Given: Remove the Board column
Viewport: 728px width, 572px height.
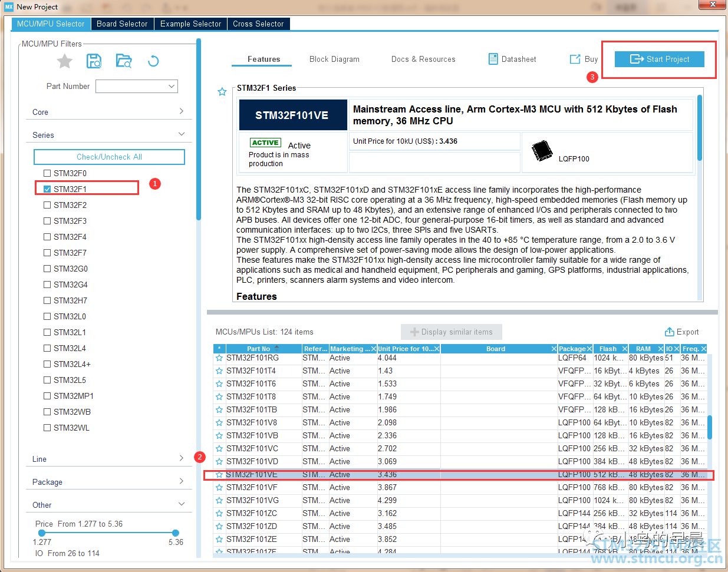Looking at the screenshot, I should pos(554,349).
